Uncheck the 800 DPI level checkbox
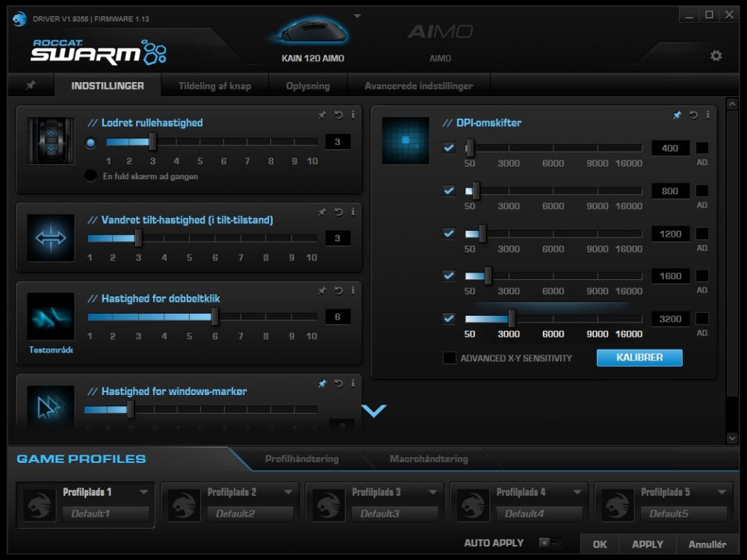747x560 pixels. point(449,190)
